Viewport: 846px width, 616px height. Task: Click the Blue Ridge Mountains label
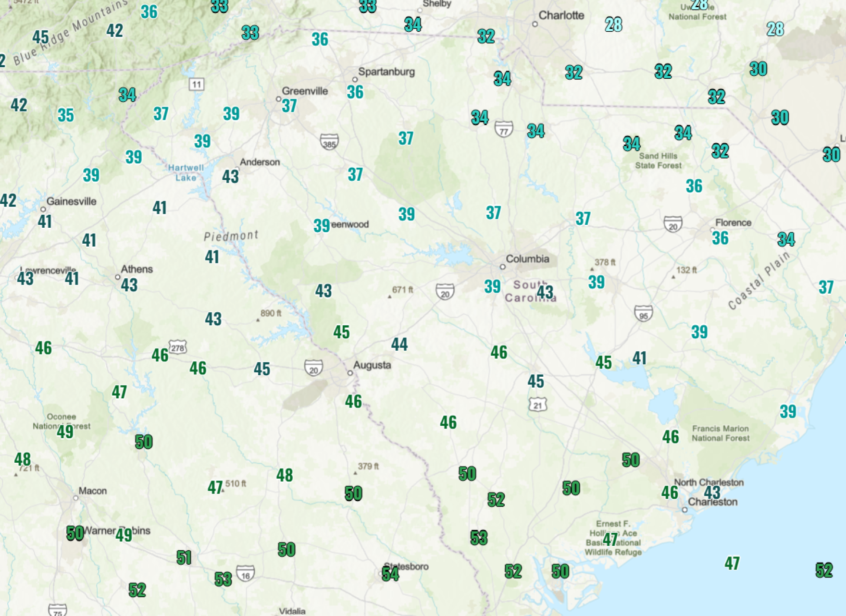pyautogui.click(x=71, y=32)
